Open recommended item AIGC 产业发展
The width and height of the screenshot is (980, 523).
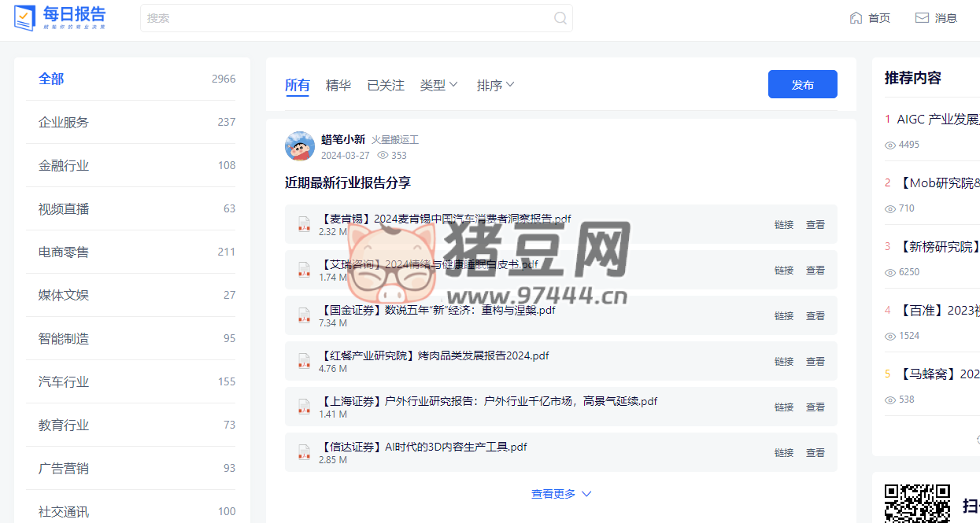point(938,120)
